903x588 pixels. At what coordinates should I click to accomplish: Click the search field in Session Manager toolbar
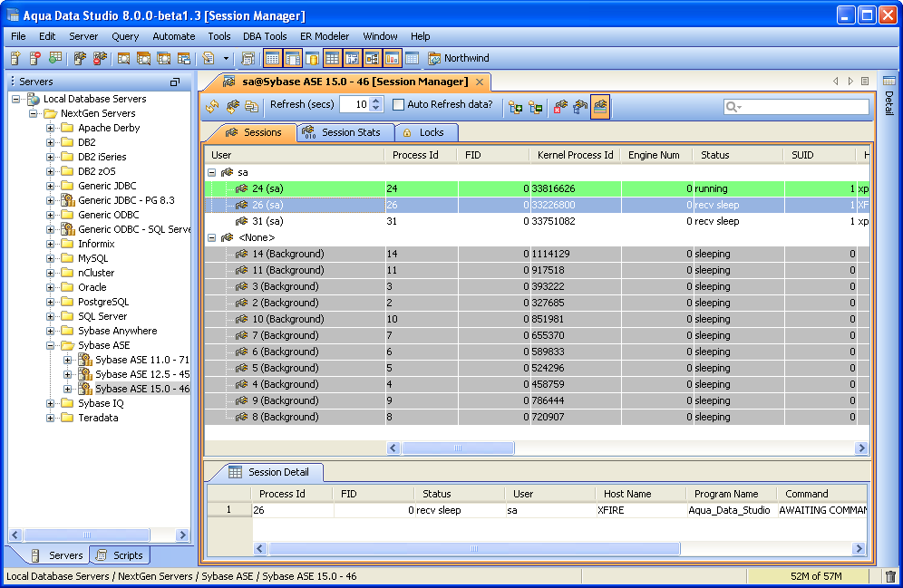point(796,106)
